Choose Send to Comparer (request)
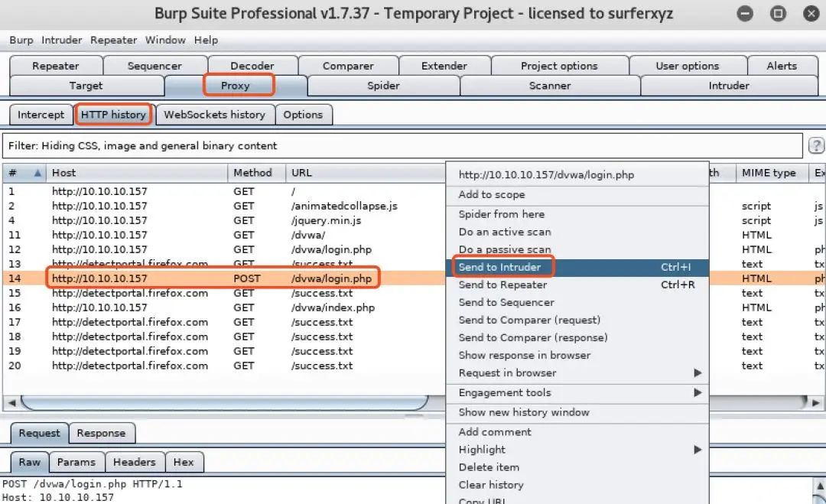826x504 pixels. click(577, 320)
